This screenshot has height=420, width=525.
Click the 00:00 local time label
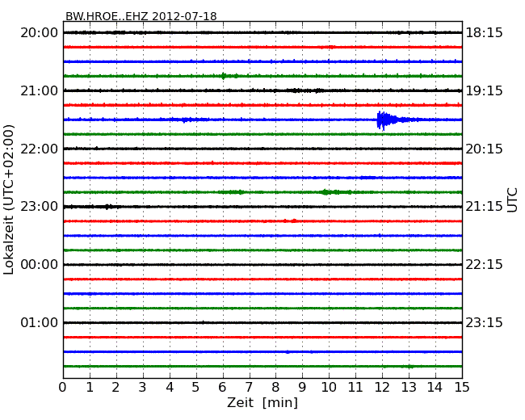point(40,265)
